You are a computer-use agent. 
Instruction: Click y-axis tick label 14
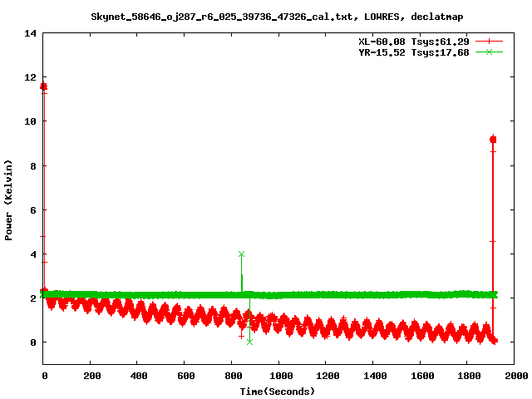click(30, 33)
